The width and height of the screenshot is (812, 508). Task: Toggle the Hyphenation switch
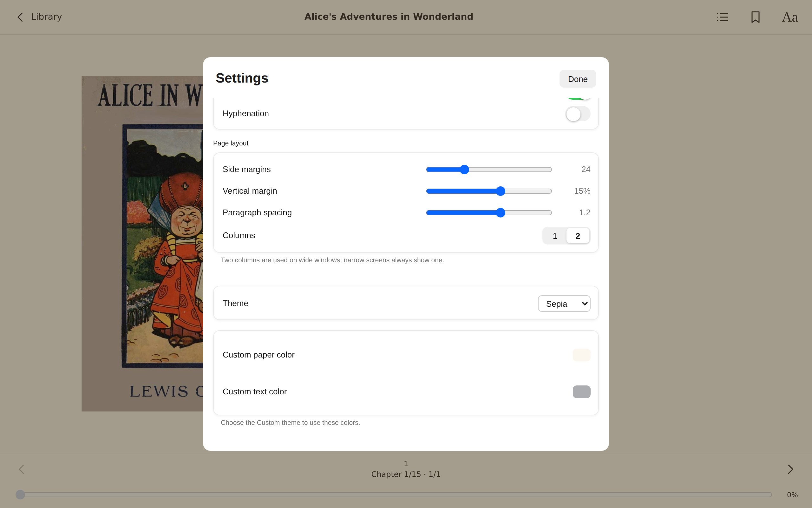click(x=578, y=114)
